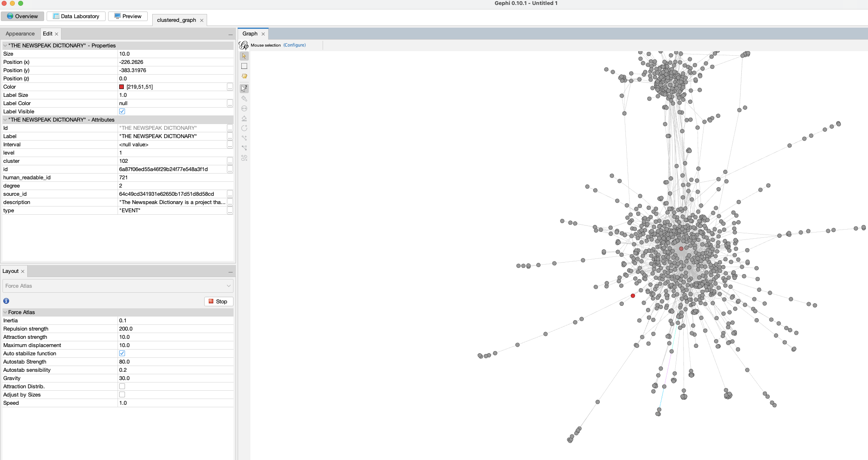Select the rectangle selection tool
868x460 pixels.
pos(244,66)
